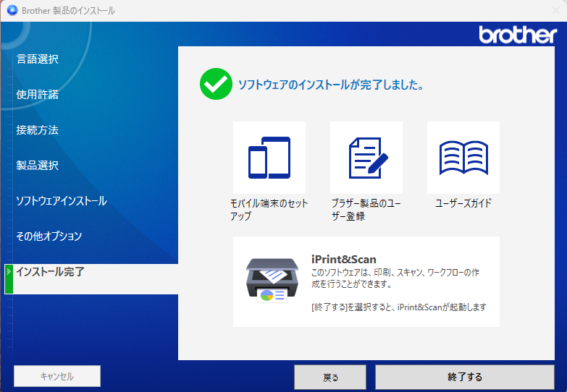This screenshot has height=392, width=567.
Task: Click the ソフトウェアのインストールが完了しました message
Action: click(x=330, y=85)
